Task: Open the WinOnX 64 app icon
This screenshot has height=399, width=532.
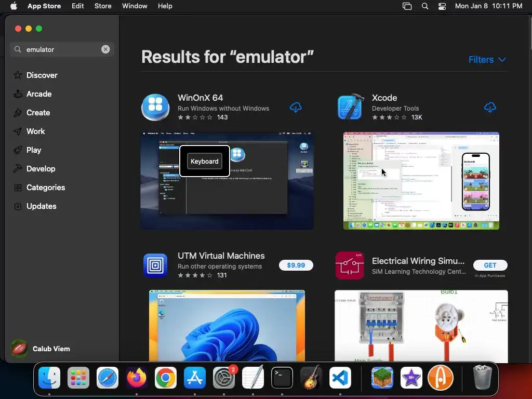Action: [155, 107]
